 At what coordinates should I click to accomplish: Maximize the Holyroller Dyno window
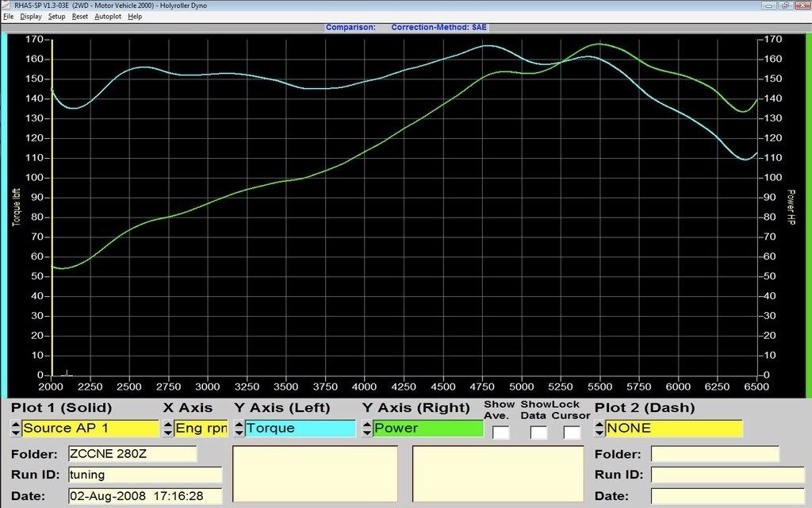coord(785,6)
